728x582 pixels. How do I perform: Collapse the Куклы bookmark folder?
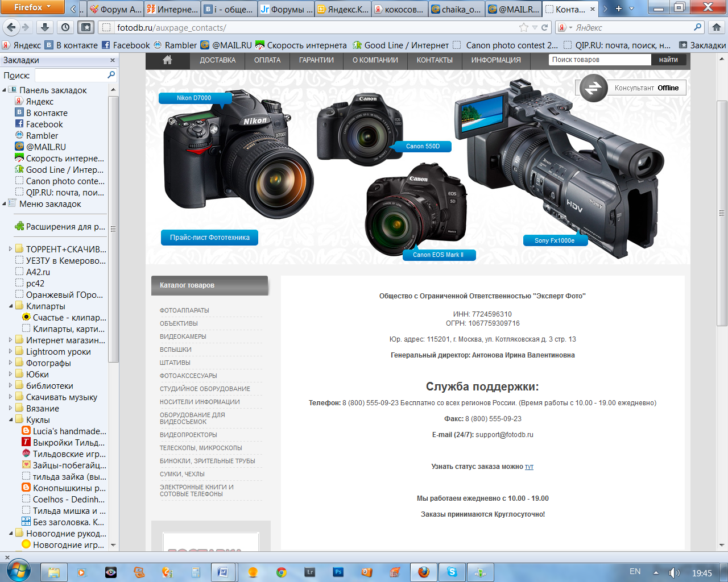click(10, 419)
